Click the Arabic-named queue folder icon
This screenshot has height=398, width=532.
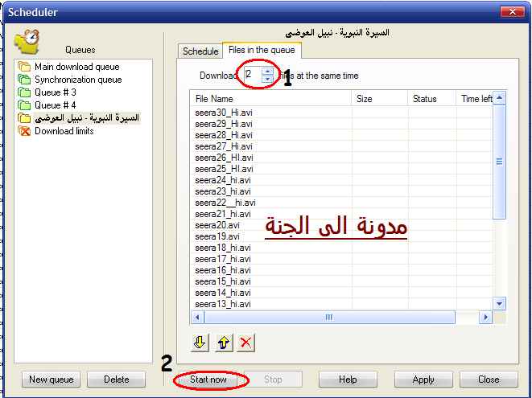(24, 118)
